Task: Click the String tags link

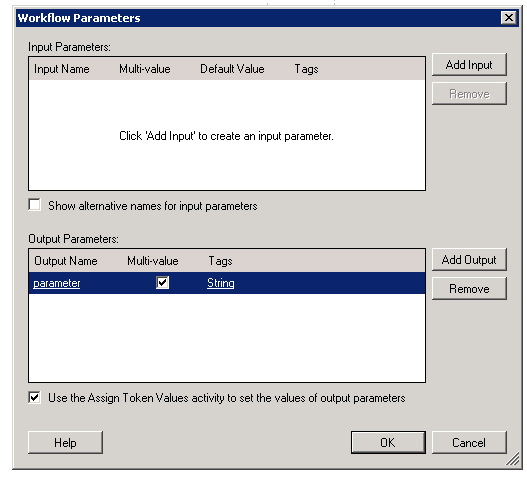Action: (220, 283)
